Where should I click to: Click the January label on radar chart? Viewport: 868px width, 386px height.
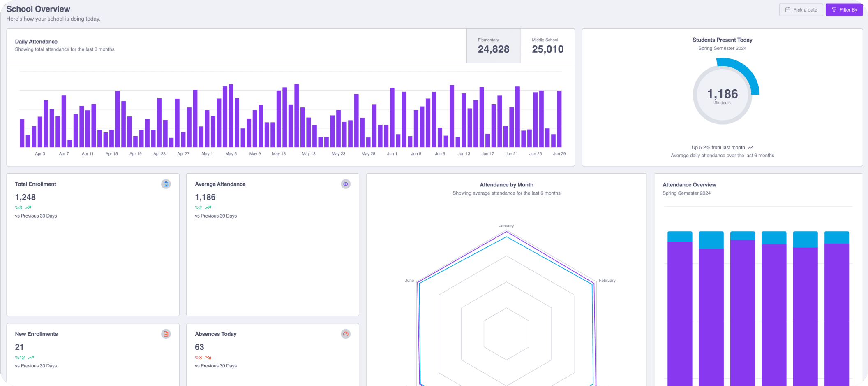pyautogui.click(x=506, y=226)
